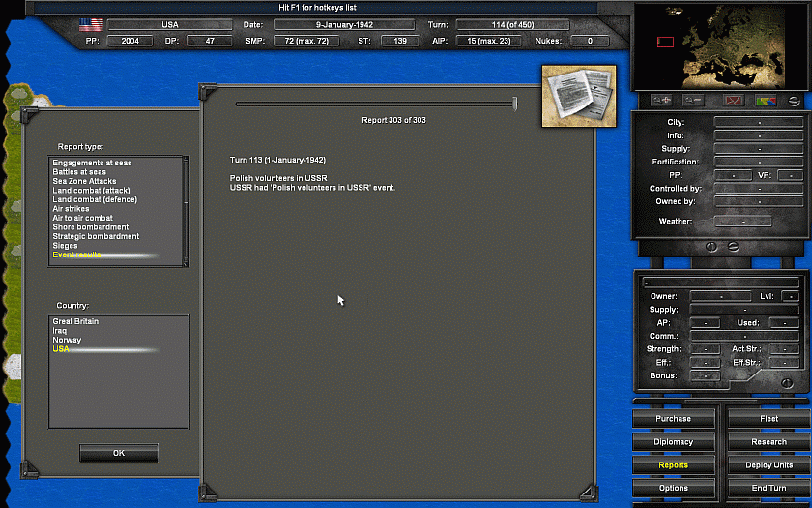Click the unit Bonus field
812x508 pixels.
[705, 375]
